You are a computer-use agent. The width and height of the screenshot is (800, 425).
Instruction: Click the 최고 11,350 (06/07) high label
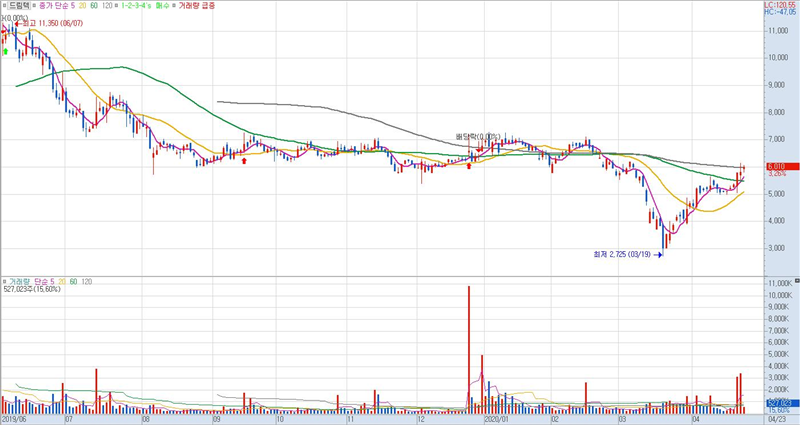coord(48,22)
